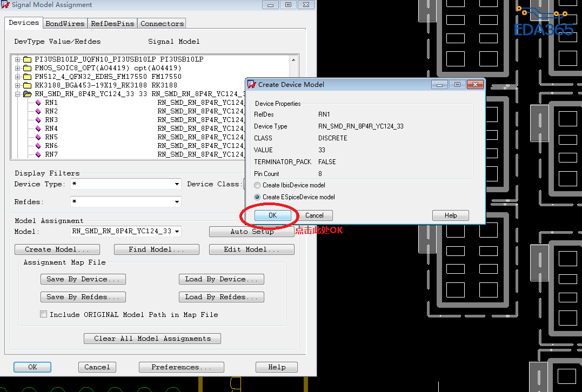Image resolution: width=582 pixels, height=392 pixels.
Task: Click the device list scroll up arrow
Action: [x=293, y=60]
